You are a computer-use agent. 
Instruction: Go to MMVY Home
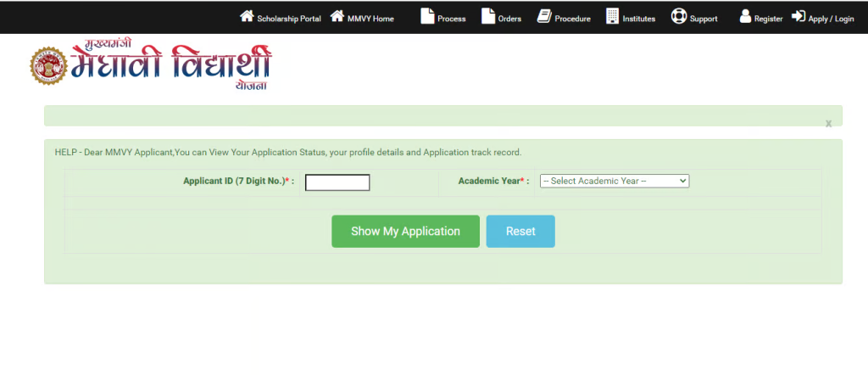click(371, 19)
